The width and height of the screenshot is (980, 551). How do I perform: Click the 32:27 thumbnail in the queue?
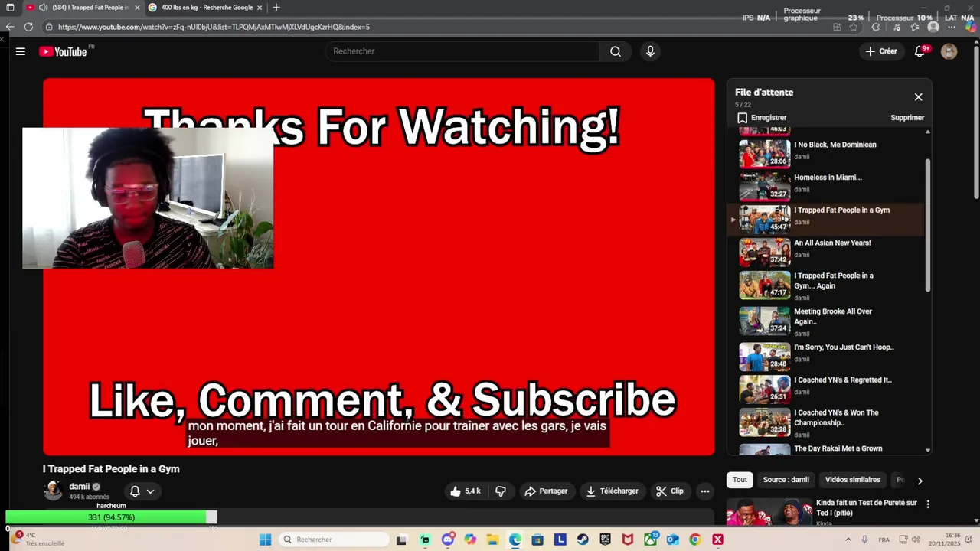point(764,186)
